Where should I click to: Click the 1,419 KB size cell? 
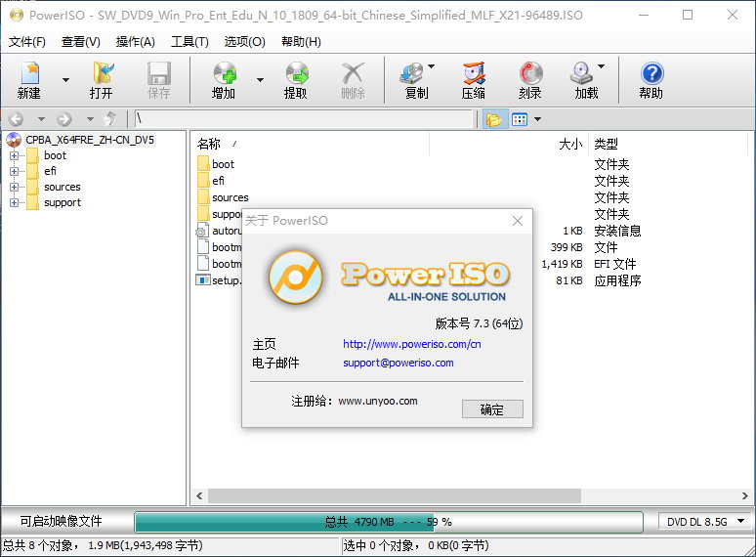562,264
